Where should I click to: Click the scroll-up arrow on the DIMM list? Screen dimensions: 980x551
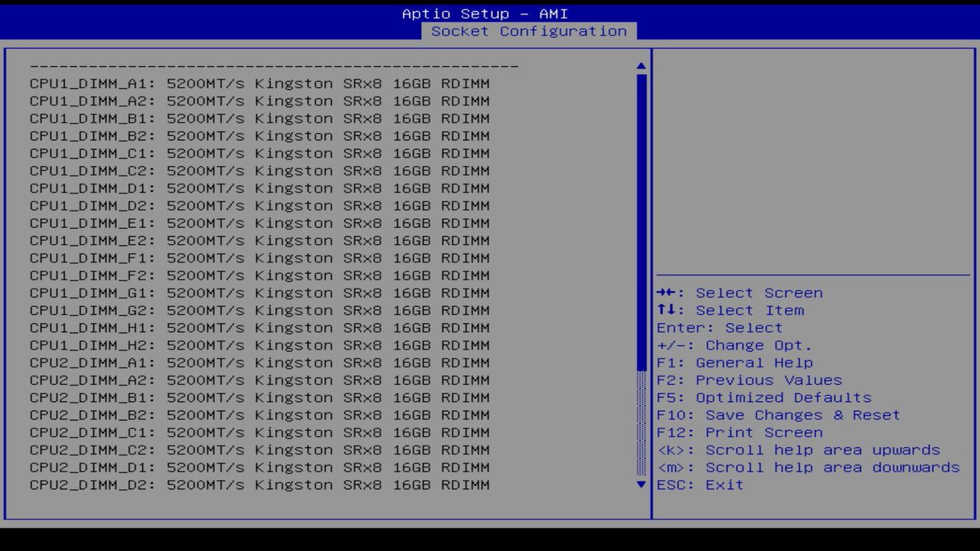(x=640, y=65)
